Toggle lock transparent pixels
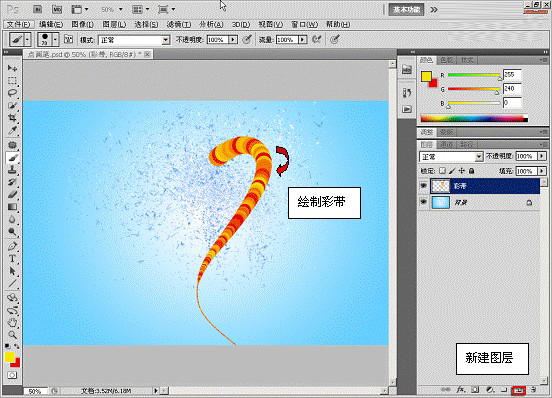The height and width of the screenshot is (398, 552). pyautogui.click(x=442, y=171)
